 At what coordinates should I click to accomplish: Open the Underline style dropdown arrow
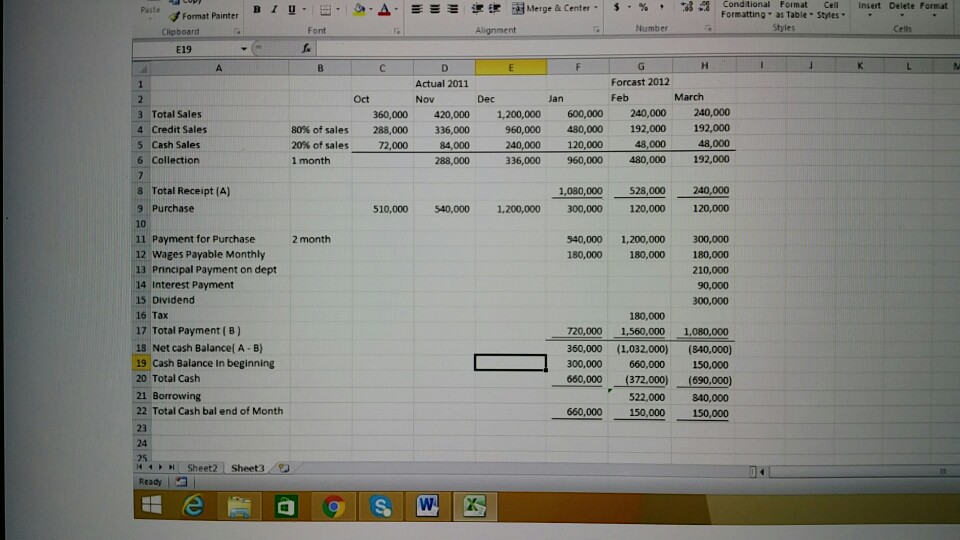304,9
